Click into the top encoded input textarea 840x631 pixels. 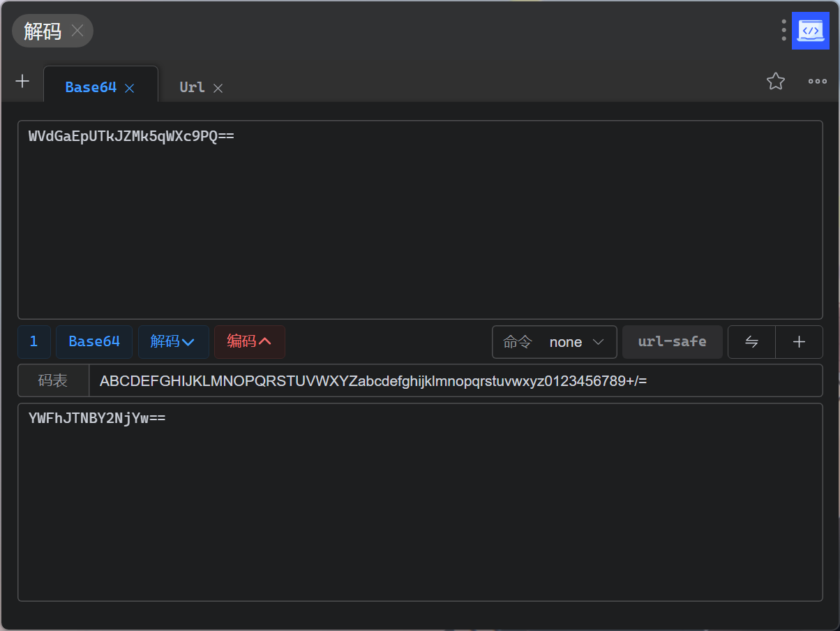420,220
